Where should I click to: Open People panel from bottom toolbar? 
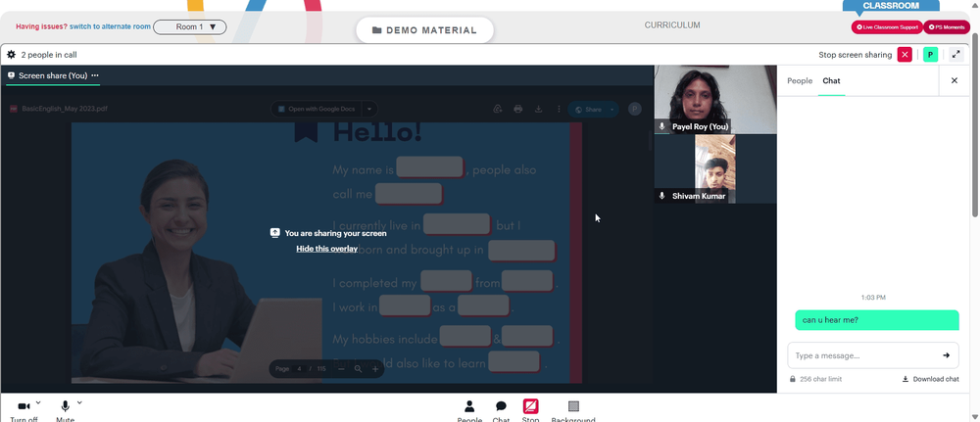click(469, 411)
